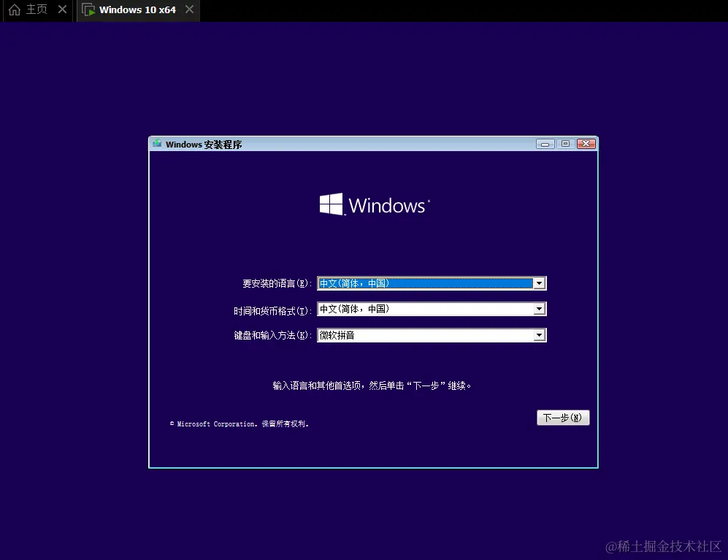
Task: Open the time and currency format dropdown arrow
Action: pos(539,309)
